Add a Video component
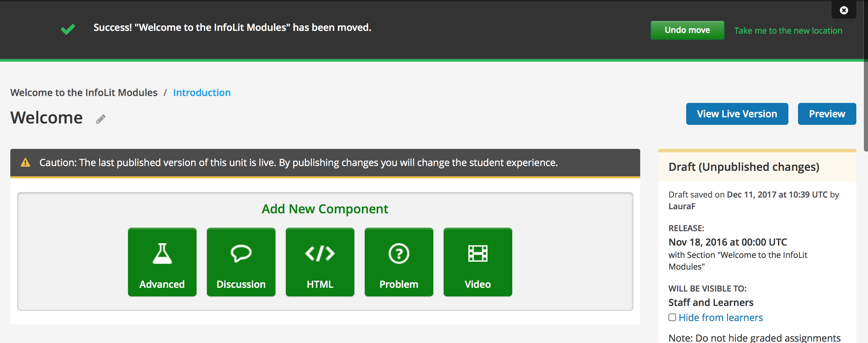This screenshot has width=868, height=343. tap(478, 262)
